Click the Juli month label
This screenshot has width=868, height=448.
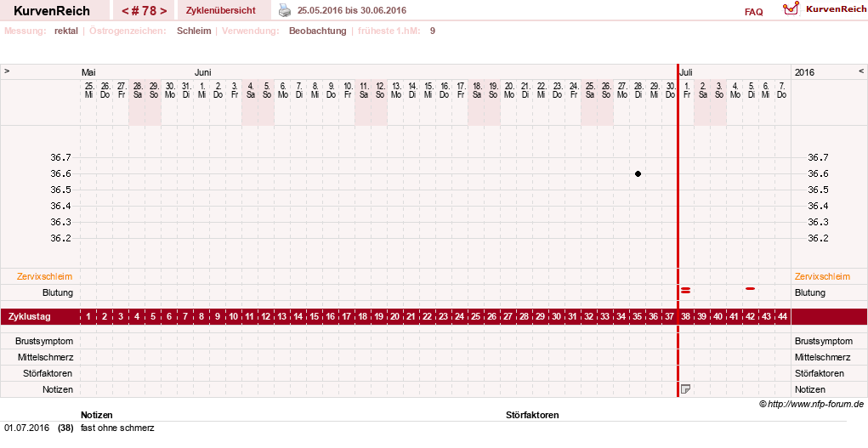(686, 72)
